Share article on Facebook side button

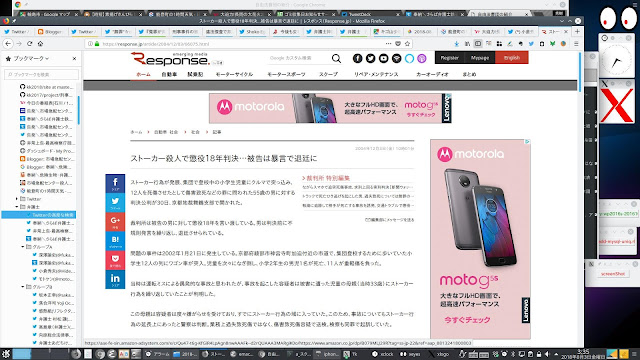pos(115,183)
